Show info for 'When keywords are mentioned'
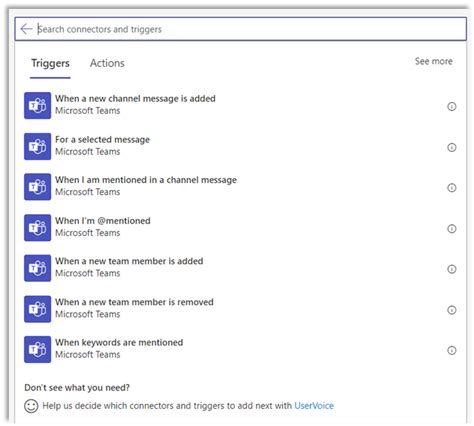474x426 pixels. point(451,350)
